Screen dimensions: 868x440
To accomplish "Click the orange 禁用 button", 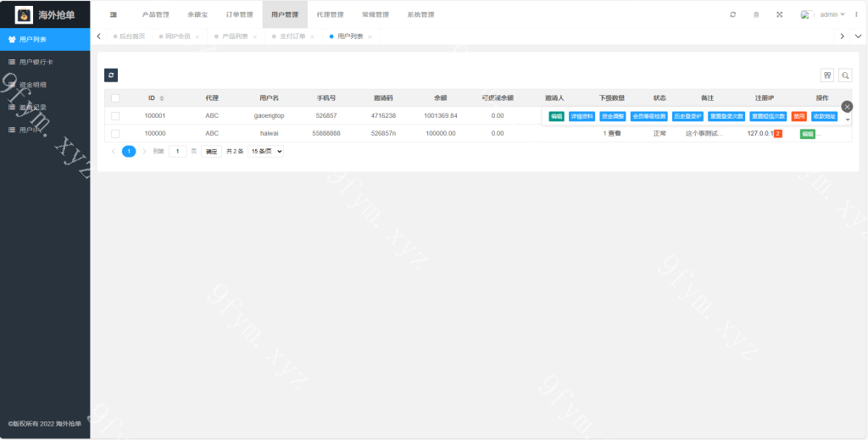I will point(798,116).
